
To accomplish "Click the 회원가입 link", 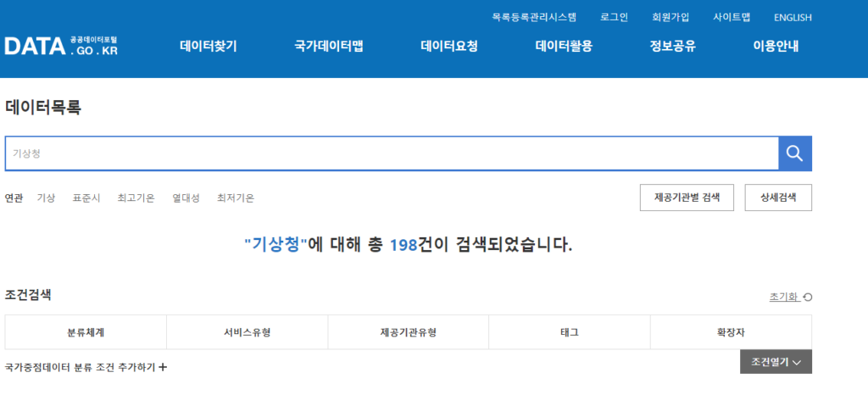I will pyautogui.click(x=670, y=17).
